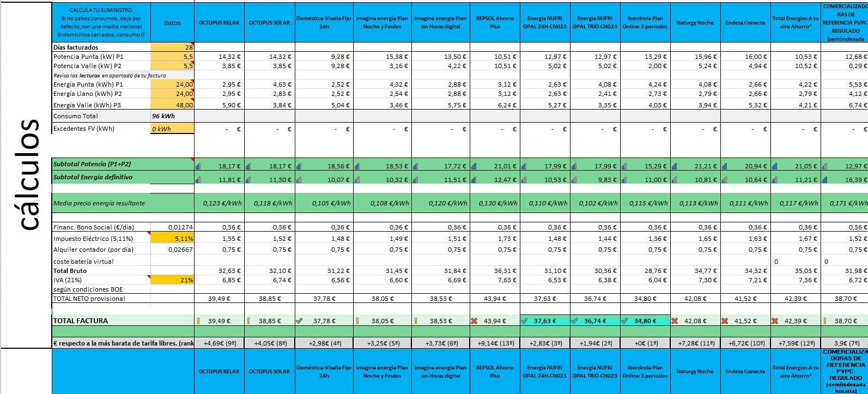Click the bar icon beside 16,39 € Subtotal Energía
This screenshot has height=394, width=868.
tap(824, 179)
